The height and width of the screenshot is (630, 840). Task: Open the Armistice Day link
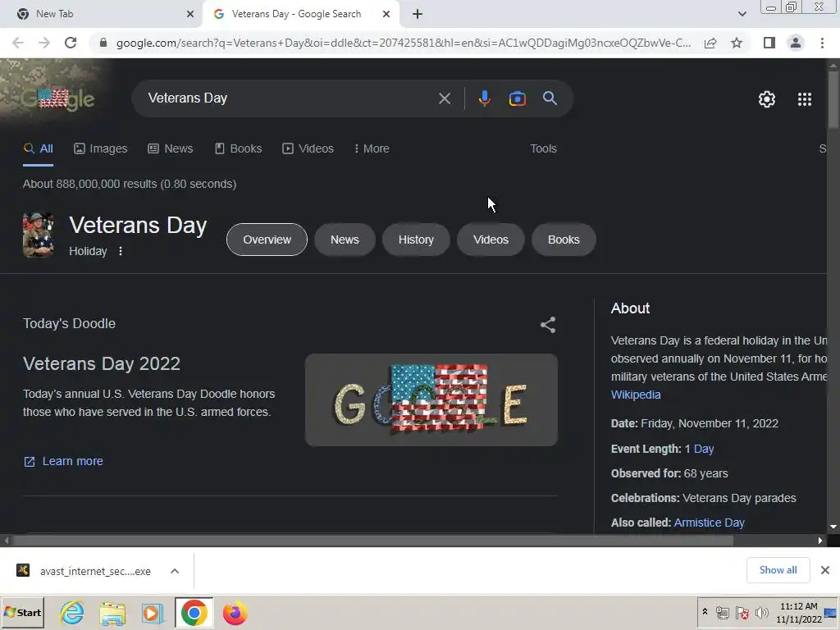709,523
